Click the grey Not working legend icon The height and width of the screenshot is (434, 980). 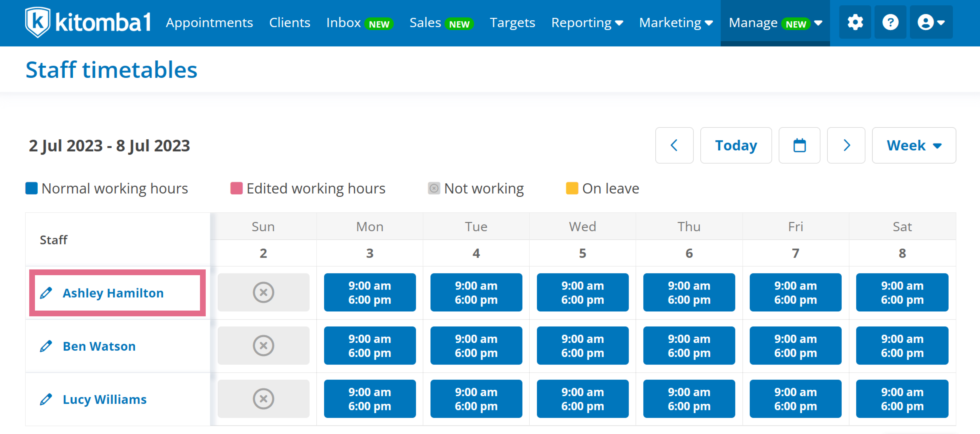434,188
